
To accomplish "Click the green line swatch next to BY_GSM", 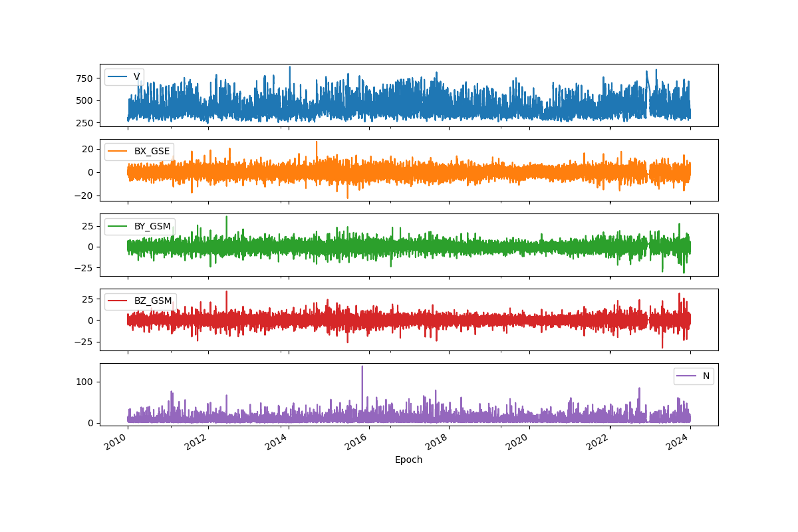I will (x=118, y=225).
